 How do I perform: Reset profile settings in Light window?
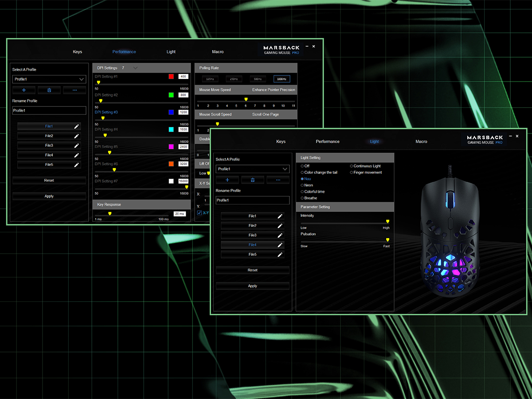click(252, 270)
